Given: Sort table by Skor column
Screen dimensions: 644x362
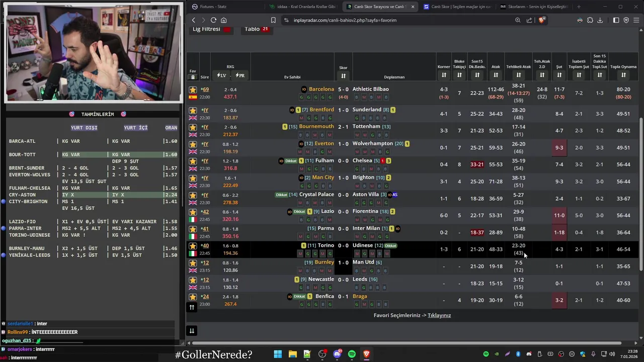Looking at the screenshot, I should tap(343, 76).
